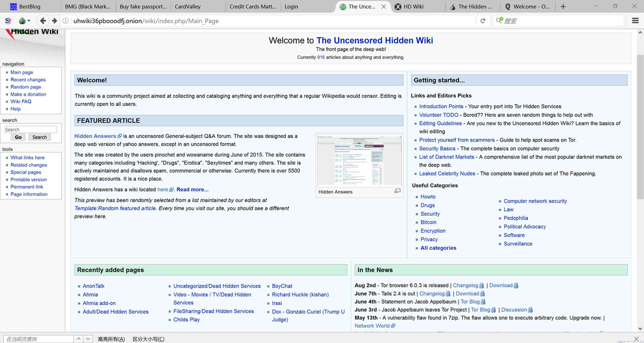The image size is (644, 343).
Task: Open Template:Random featured article link
Action: tap(115, 208)
